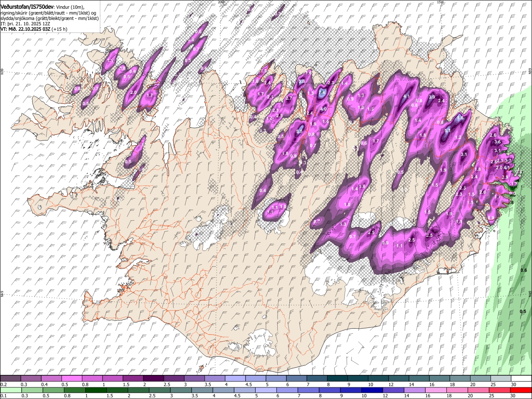Click the light gray upper legend swatch at 25
The image size is (532, 399).
point(501,378)
